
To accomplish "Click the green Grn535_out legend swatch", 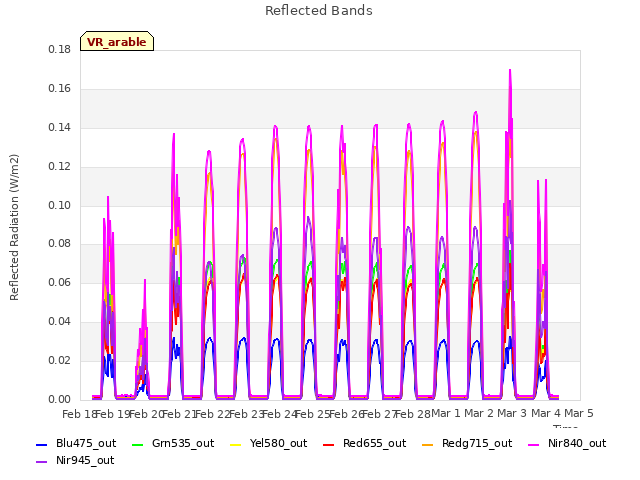I will click(x=138, y=444).
